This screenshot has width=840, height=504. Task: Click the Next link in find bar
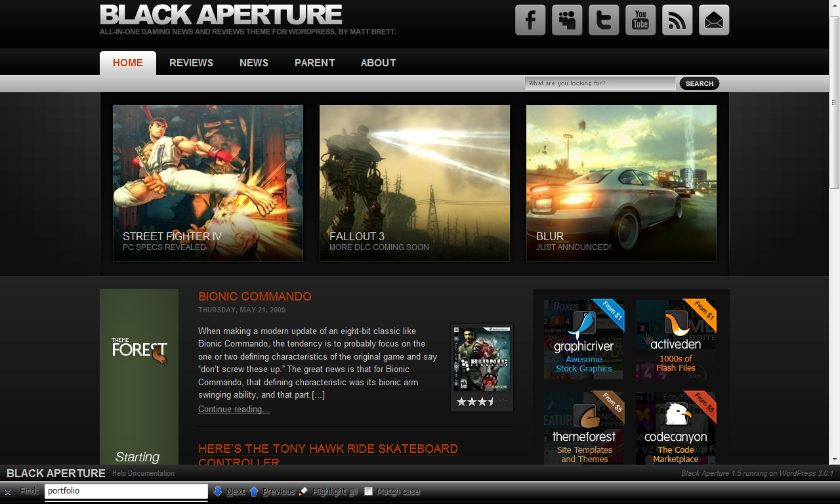pyautogui.click(x=236, y=492)
